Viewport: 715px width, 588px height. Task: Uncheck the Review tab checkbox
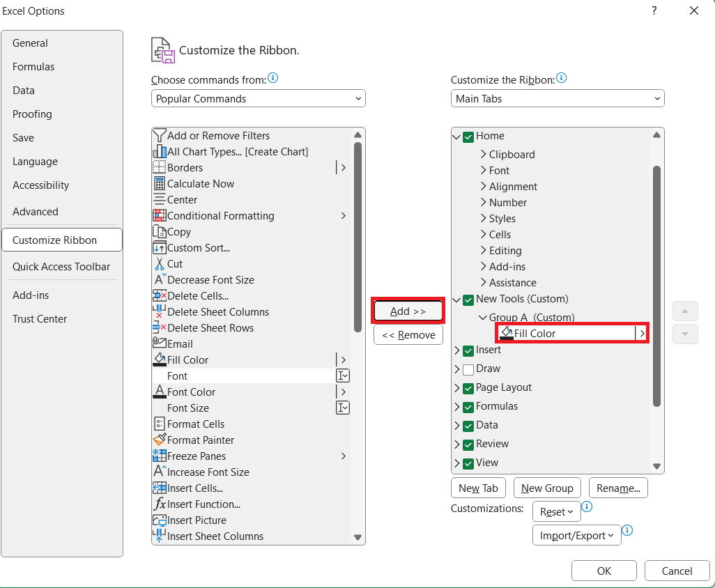(468, 445)
